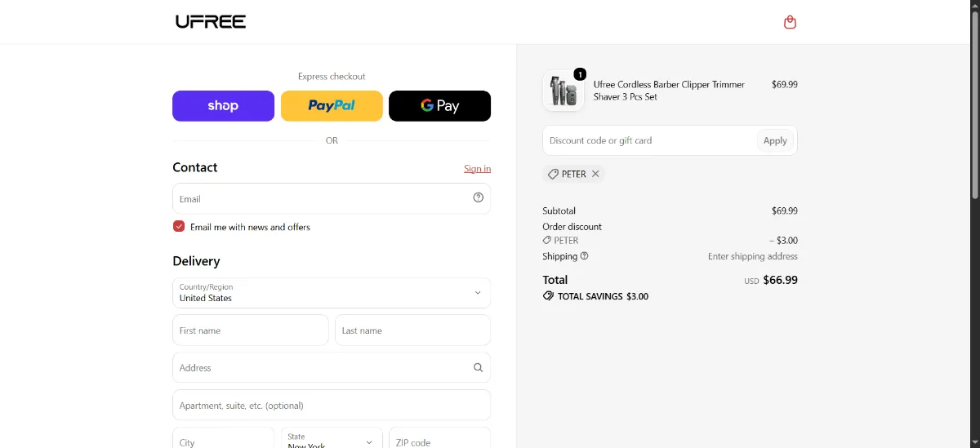Click the Ufree Cordless Barber Clipper product name
980x448 pixels.
(669, 91)
